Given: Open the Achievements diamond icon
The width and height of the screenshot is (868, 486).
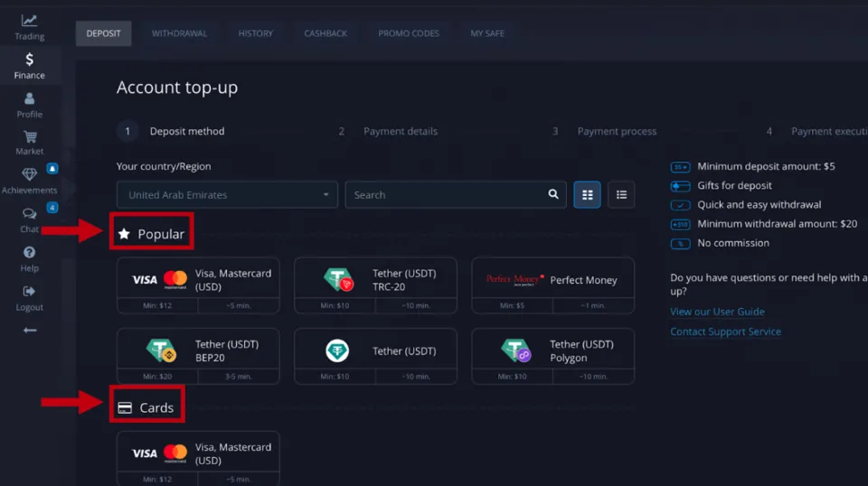Looking at the screenshot, I should [29, 175].
